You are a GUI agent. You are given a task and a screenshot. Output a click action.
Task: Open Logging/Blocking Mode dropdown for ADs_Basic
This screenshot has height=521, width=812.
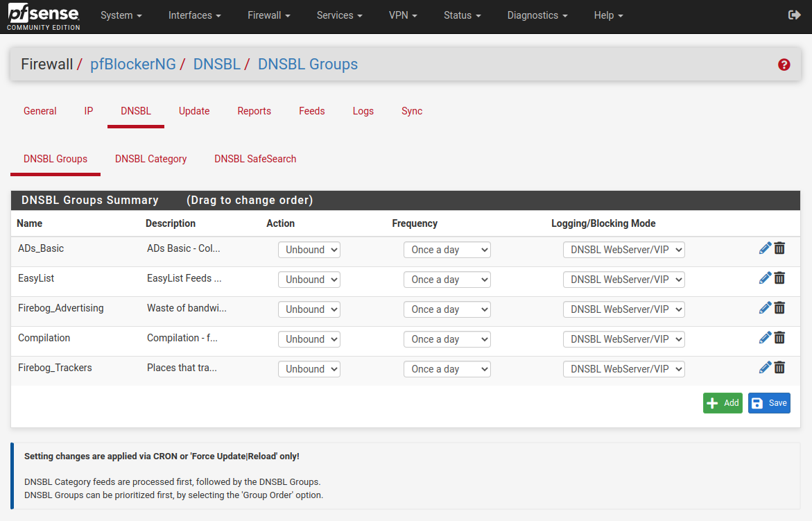624,250
